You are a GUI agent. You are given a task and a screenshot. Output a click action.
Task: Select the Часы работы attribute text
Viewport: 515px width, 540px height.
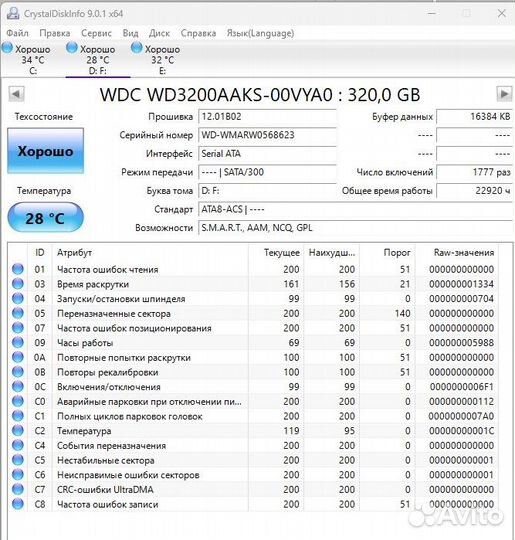coord(85,343)
